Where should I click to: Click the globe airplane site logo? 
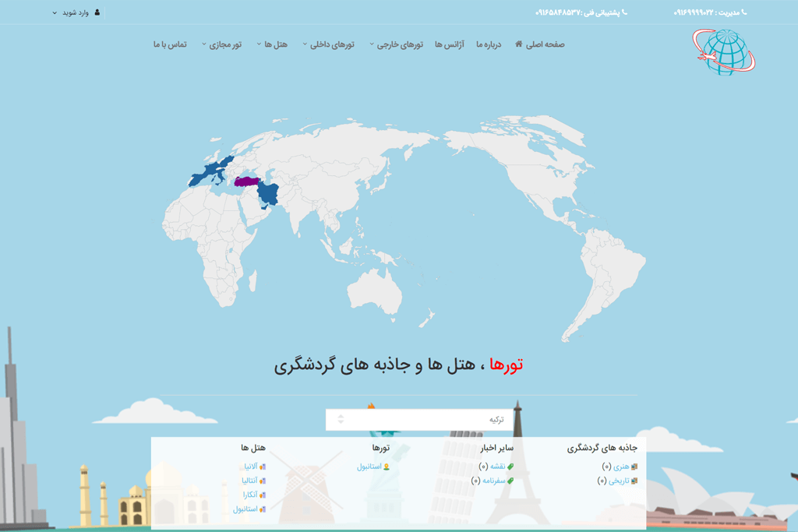click(723, 51)
